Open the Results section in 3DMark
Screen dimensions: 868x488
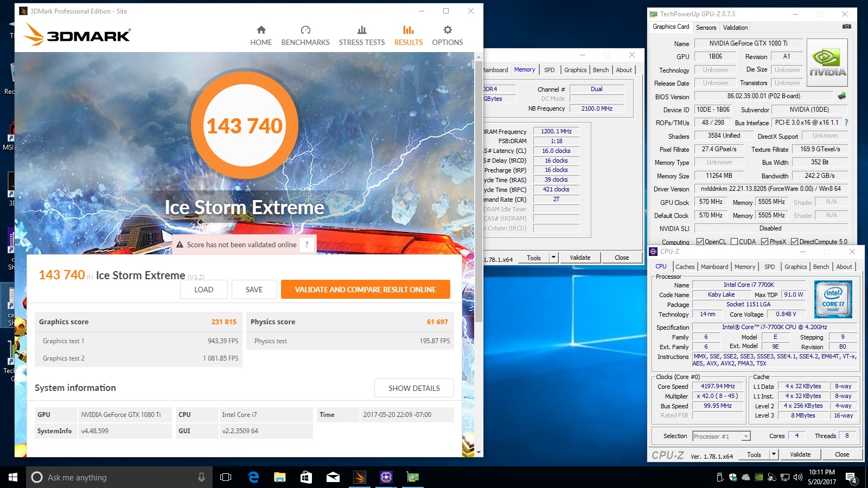pyautogui.click(x=409, y=36)
